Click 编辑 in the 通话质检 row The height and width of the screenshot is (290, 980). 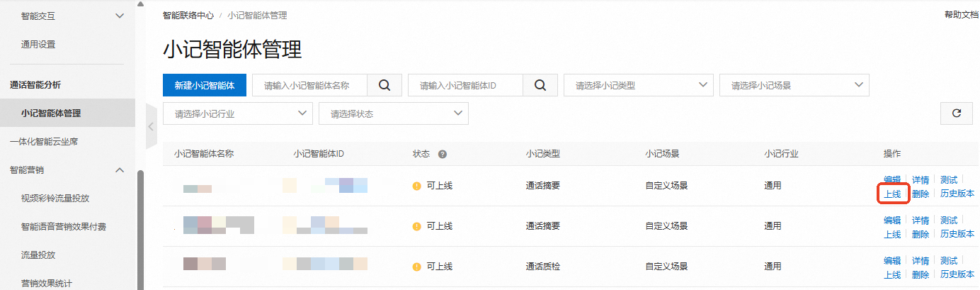tap(892, 261)
